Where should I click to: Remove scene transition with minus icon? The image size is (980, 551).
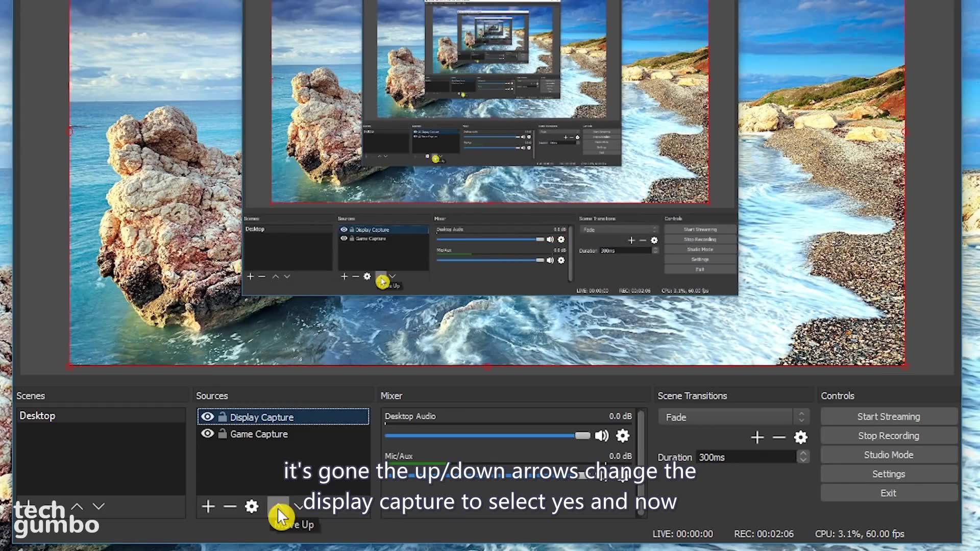pyautogui.click(x=779, y=437)
